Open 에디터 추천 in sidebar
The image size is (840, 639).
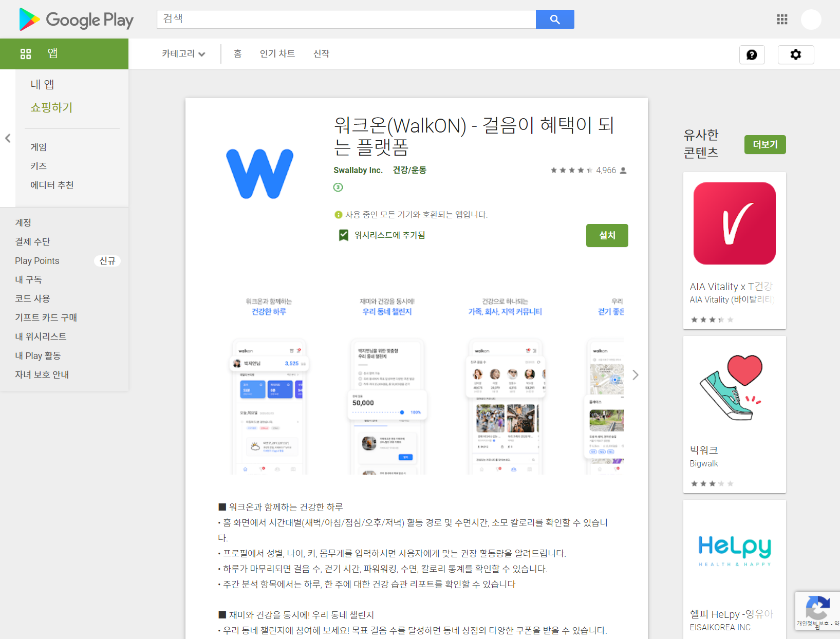pos(52,185)
